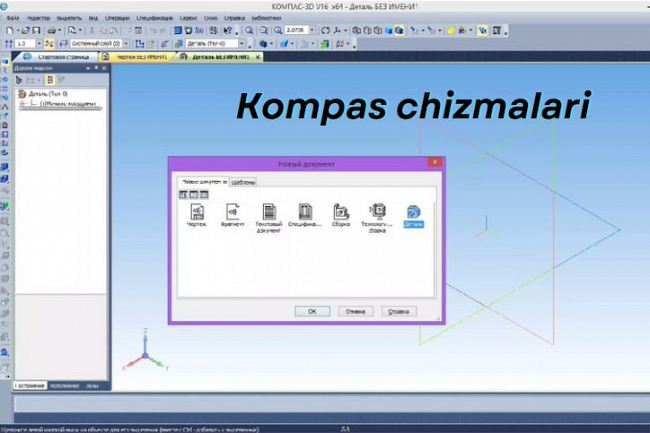Select the shaded display cube icon
Viewport: 650px width, 433px height.
[x=389, y=31]
